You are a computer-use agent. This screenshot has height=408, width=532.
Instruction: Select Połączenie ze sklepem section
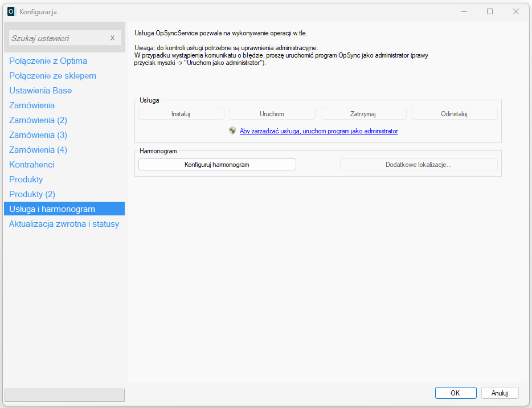(x=52, y=76)
